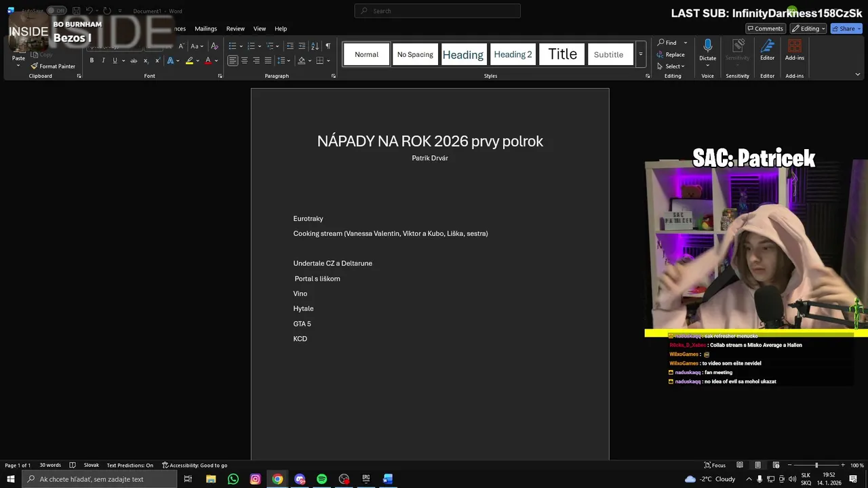Open the Help tab
Screen dimensions: 868x488
tap(281, 28)
